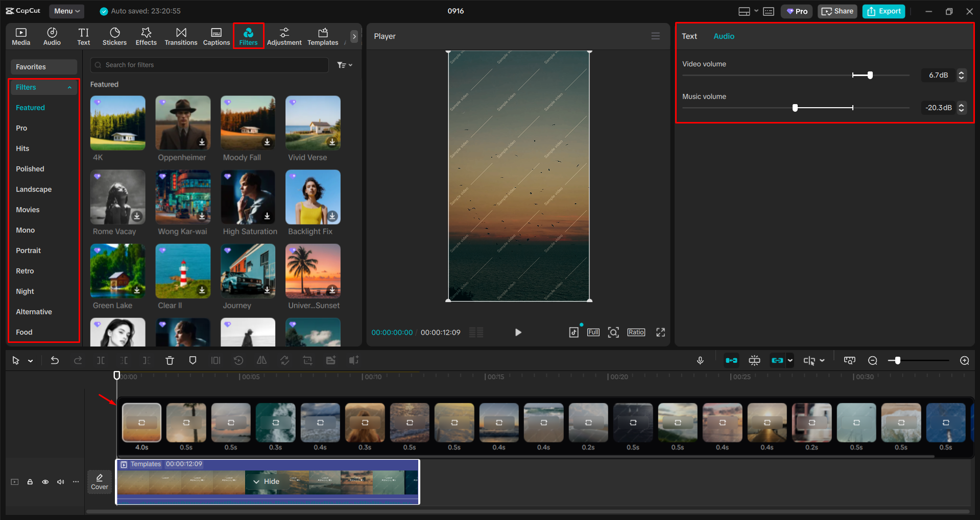This screenshot has width=980, height=520.
Task: Switch to the Text tab in properties
Action: (689, 36)
